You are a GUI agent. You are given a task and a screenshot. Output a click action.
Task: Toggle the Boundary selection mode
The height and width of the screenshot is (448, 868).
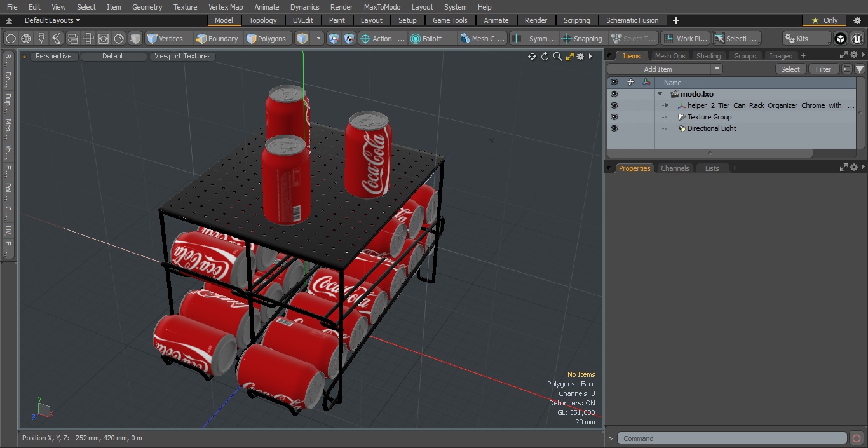217,39
